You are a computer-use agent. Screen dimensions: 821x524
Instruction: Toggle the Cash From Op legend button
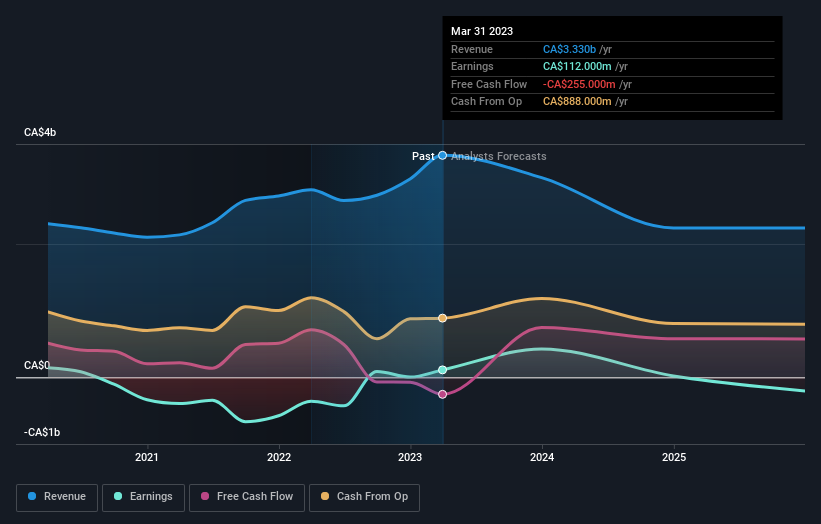tap(364, 497)
